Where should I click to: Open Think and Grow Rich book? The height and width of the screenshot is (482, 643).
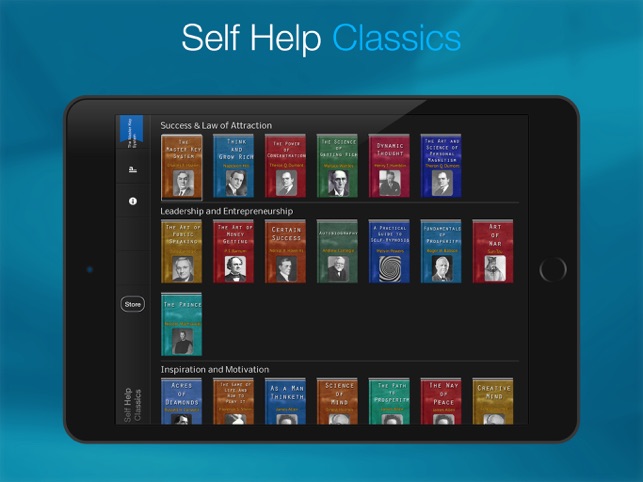[x=233, y=166]
